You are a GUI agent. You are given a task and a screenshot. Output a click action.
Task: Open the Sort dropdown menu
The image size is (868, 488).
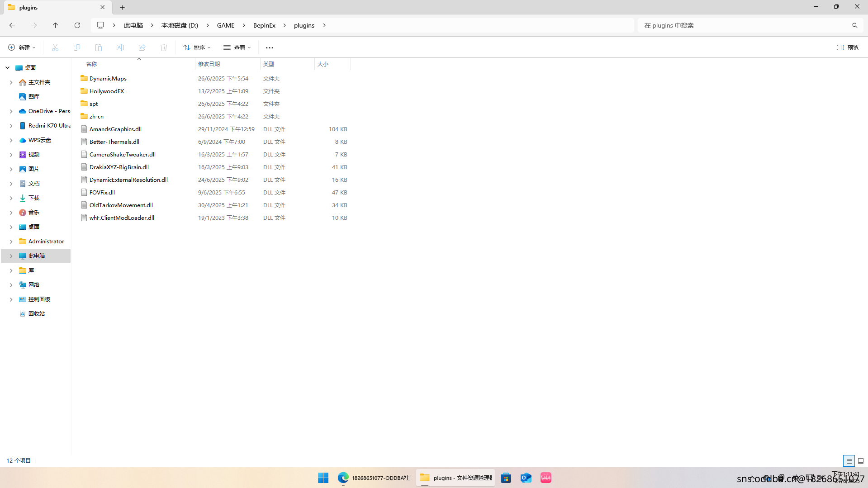click(197, 47)
